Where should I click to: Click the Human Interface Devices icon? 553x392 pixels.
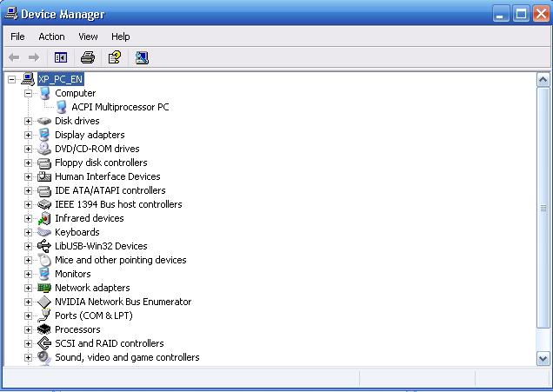click(x=44, y=176)
